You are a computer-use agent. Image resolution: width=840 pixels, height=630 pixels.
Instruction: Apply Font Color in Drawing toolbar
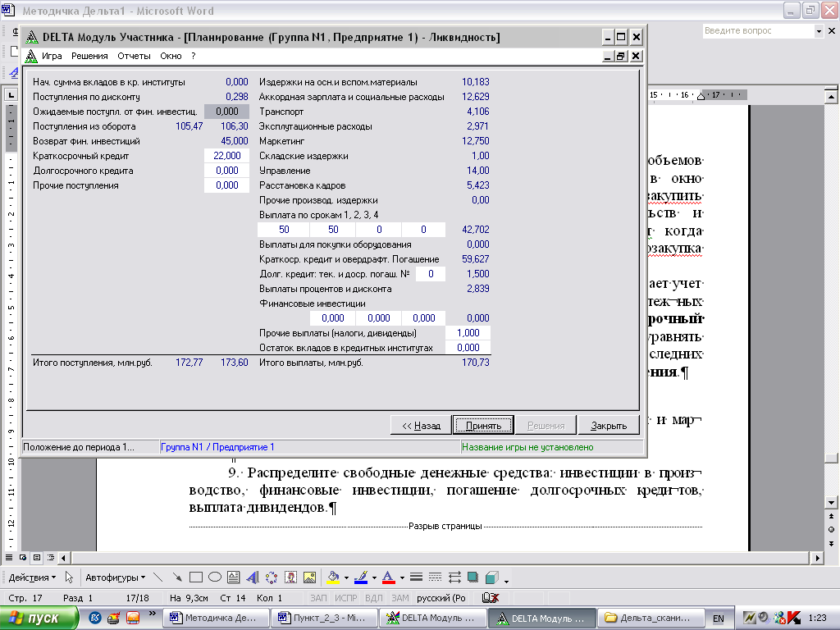[389, 577]
